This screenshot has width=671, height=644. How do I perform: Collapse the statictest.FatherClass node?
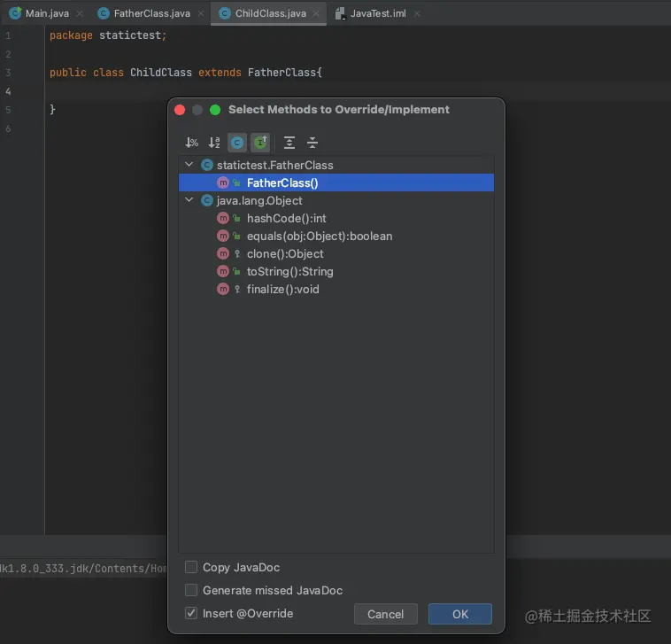tap(189, 165)
